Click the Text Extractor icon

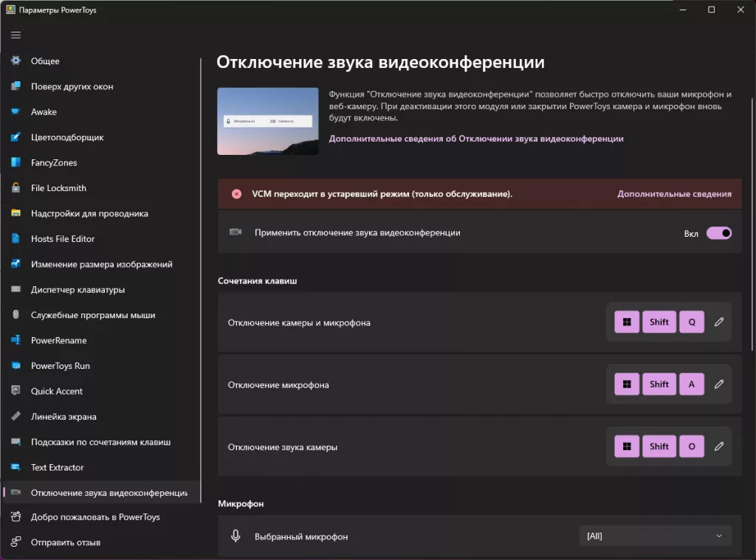click(x=16, y=467)
